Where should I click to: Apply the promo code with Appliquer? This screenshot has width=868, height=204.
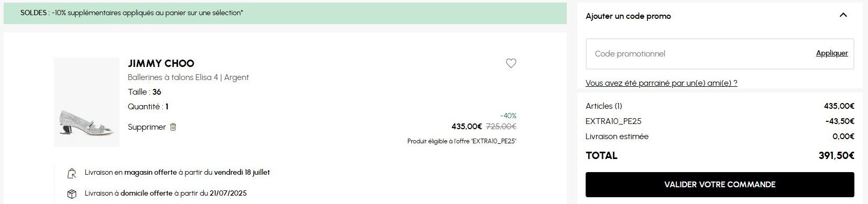832,53
